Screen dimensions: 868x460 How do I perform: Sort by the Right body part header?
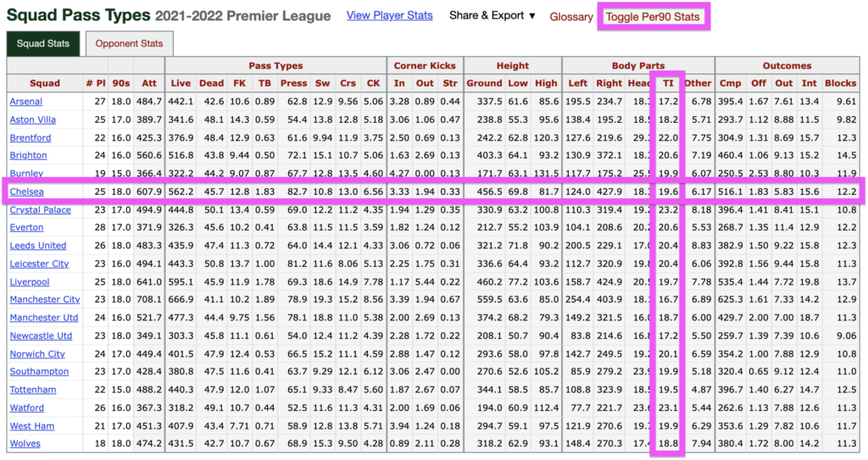pos(609,83)
